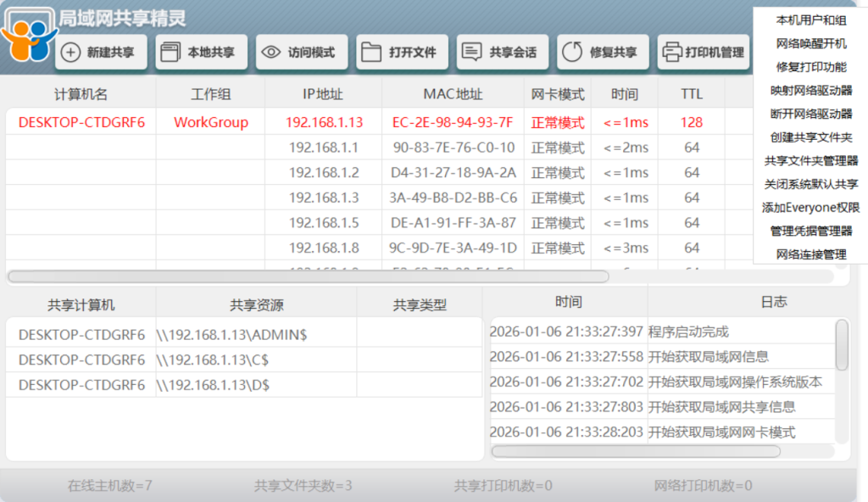The width and height of the screenshot is (868, 502).
Task: Click the log panel vertical scrollbar
Action: point(842,345)
